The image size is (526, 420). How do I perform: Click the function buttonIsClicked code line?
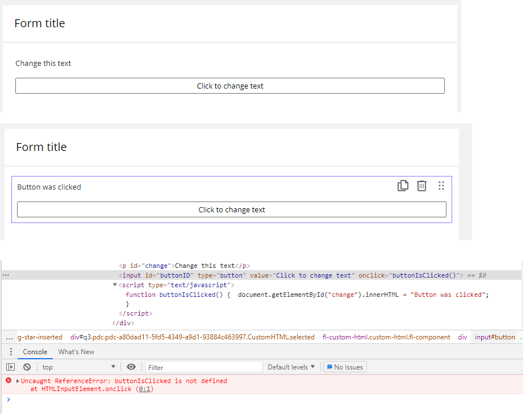(307, 295)
